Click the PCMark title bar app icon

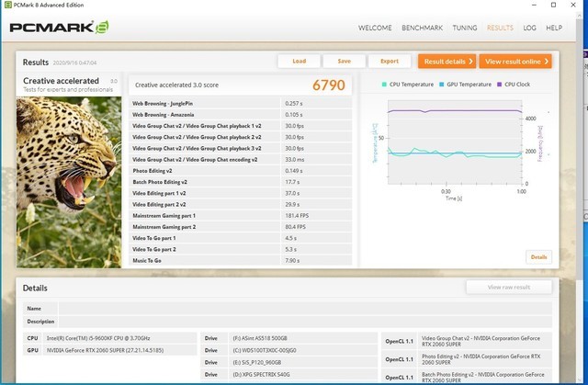click(7, 5)
